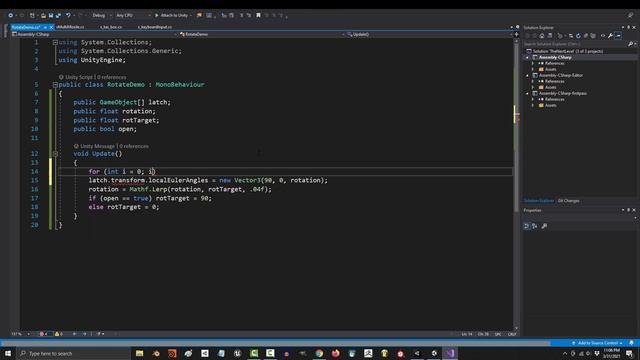Select the Assembly-CSharp-Editor project

tap(561, 76)
